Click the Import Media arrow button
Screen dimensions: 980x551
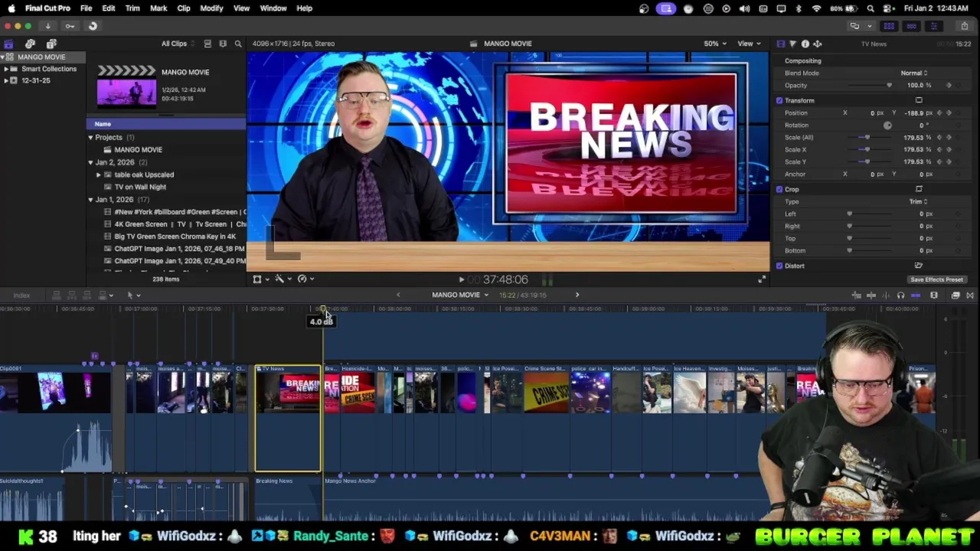click(47, 26)
